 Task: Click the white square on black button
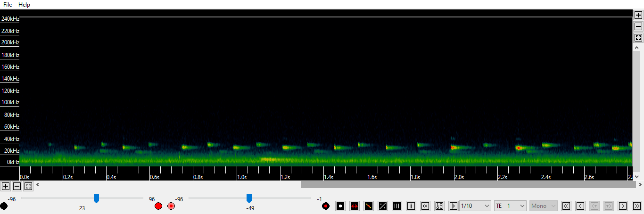pos(340,206)
